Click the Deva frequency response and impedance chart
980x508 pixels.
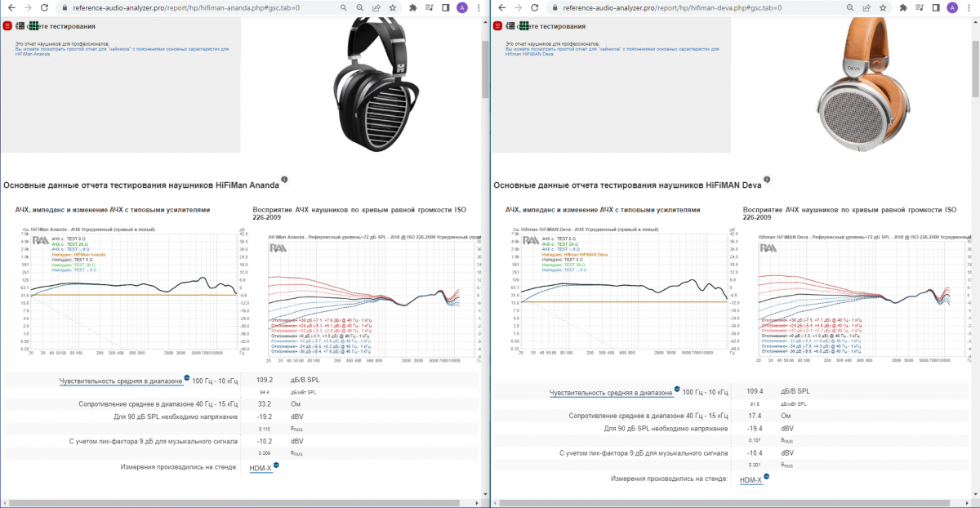point(621,292)
